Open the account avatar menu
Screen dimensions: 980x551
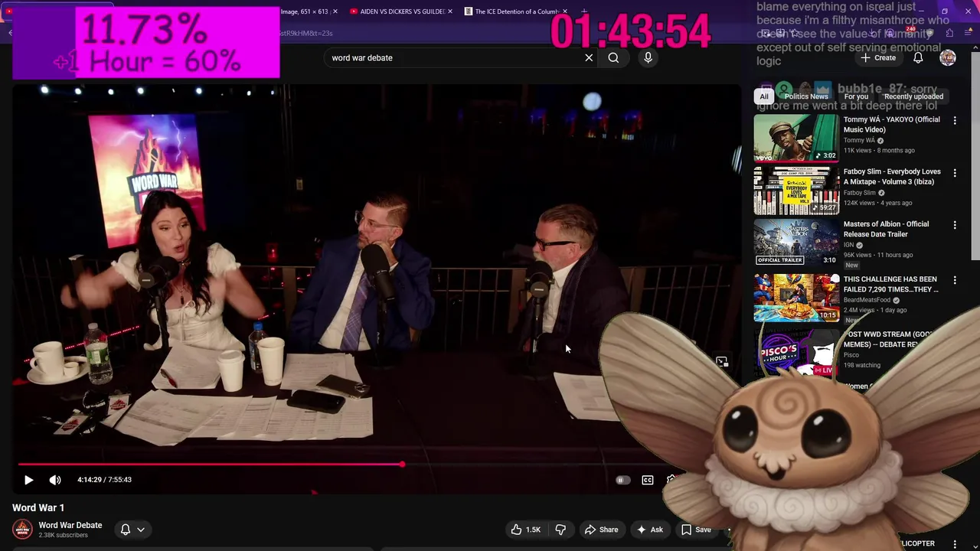coord(948,57)
